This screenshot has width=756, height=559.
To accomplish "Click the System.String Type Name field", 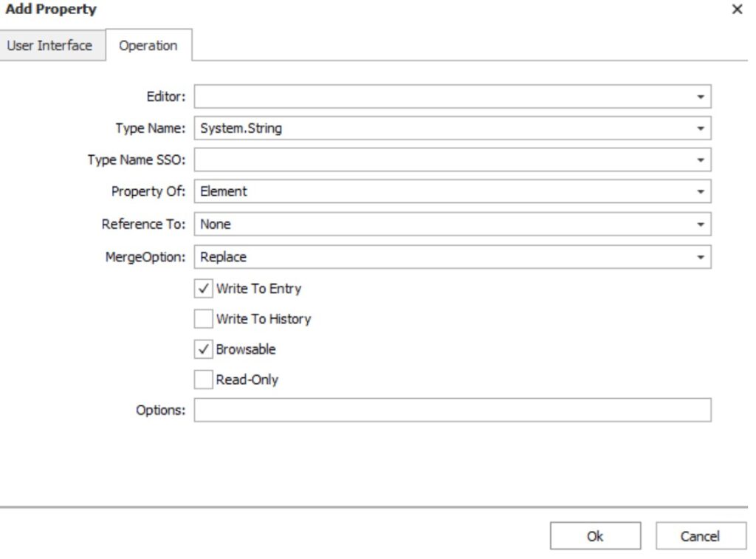I will click(x=443, y=128).
